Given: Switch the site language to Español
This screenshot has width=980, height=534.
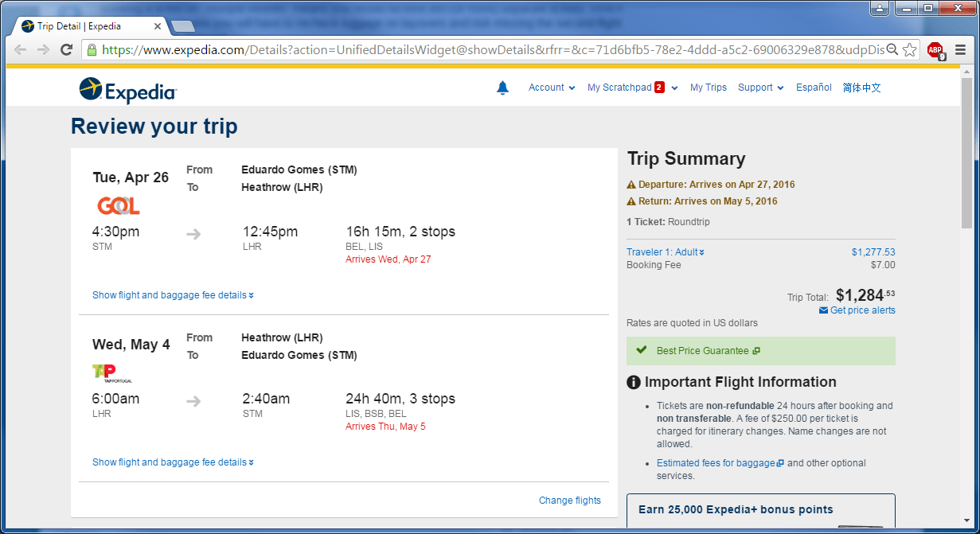Looking at the screenshot, I should 814,88.
